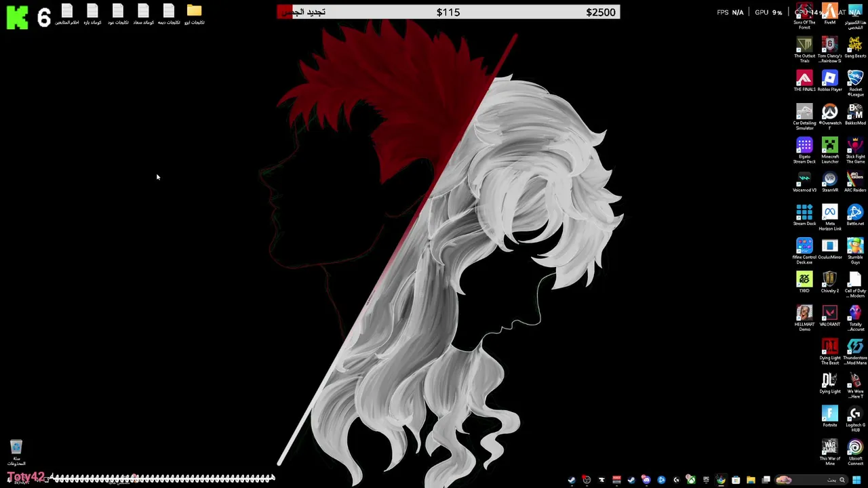Open the Stream Dock icon

coord(804,216)
